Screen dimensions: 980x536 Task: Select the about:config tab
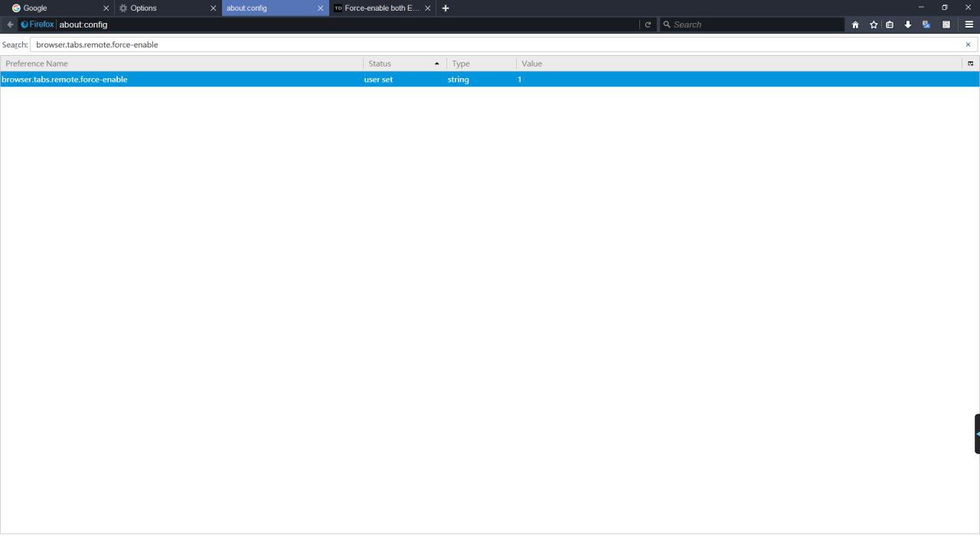[x=272, y=8]
